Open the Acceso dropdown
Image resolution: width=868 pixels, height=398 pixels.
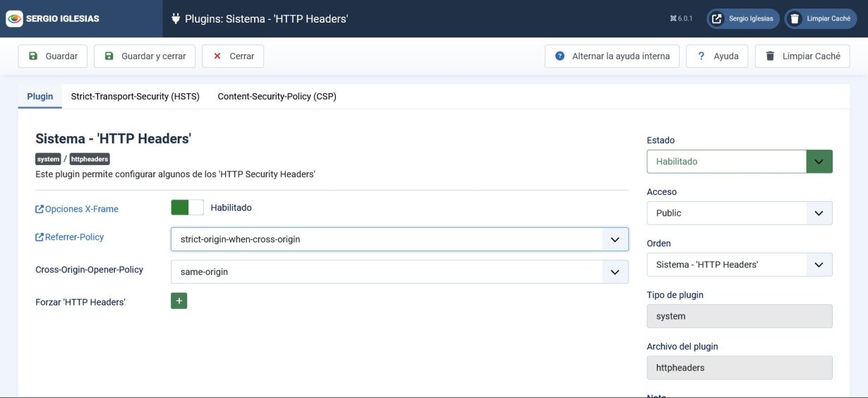tap(740, 213)
